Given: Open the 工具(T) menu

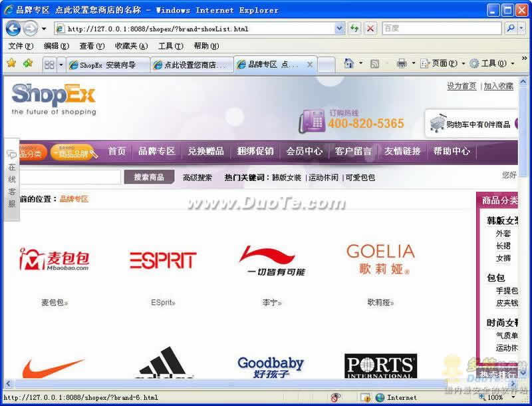Looking at the screenshot, I should tap(171, 46).
